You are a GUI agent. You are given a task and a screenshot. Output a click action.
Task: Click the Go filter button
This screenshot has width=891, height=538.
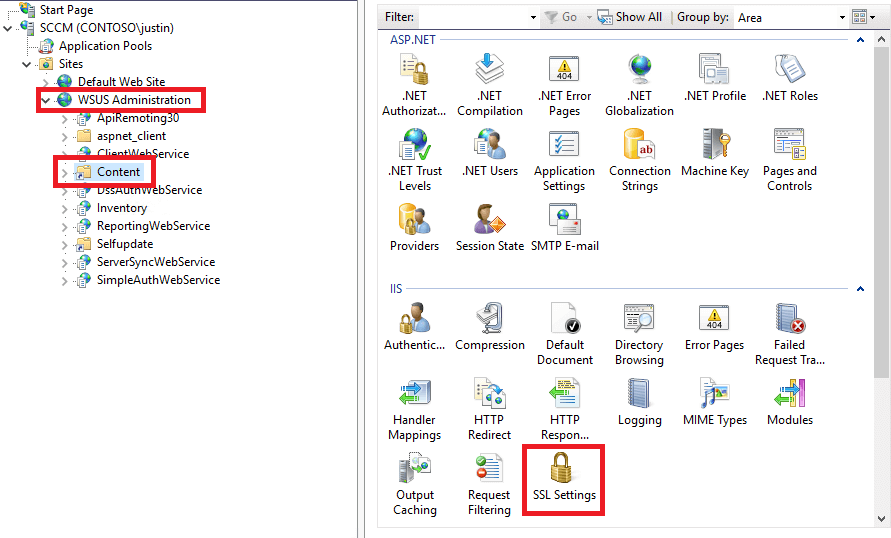coord(561,17)
